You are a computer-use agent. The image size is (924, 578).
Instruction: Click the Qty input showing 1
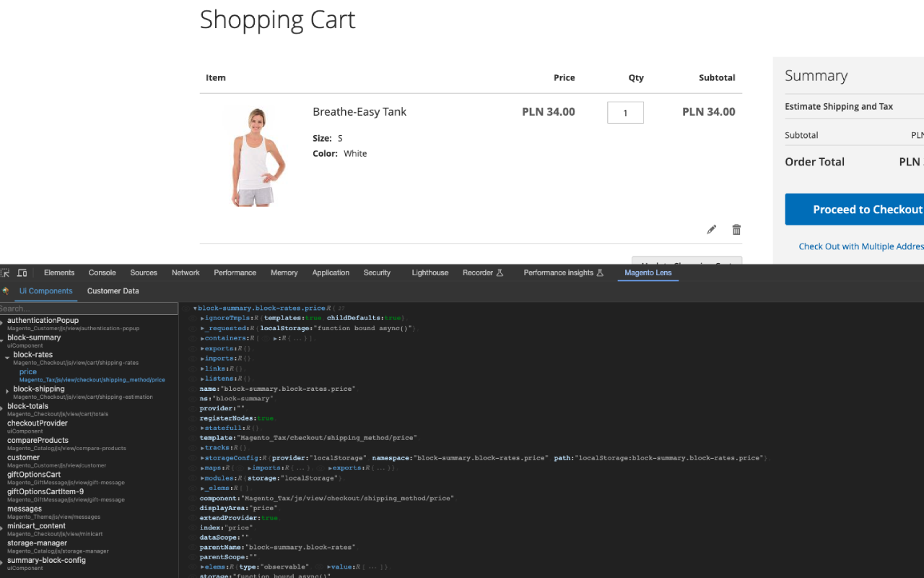pyautogui.click(x=625, y=112)
